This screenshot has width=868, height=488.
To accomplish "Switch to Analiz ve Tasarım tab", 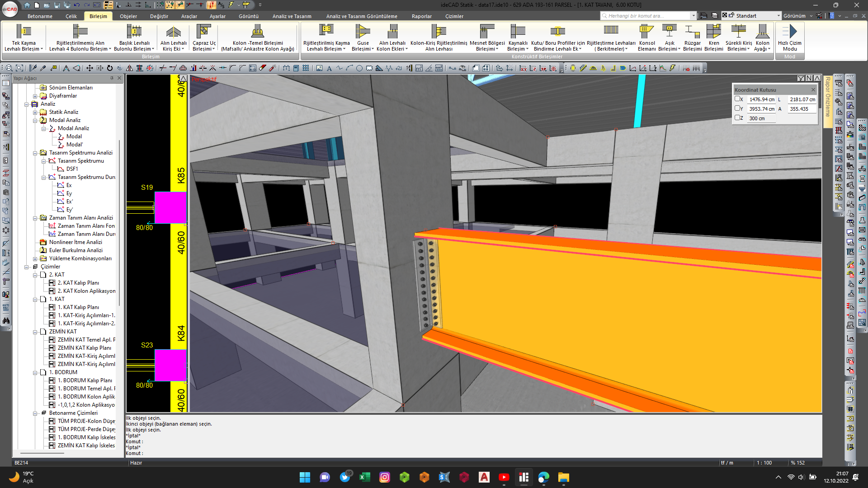I will [292, 16].
